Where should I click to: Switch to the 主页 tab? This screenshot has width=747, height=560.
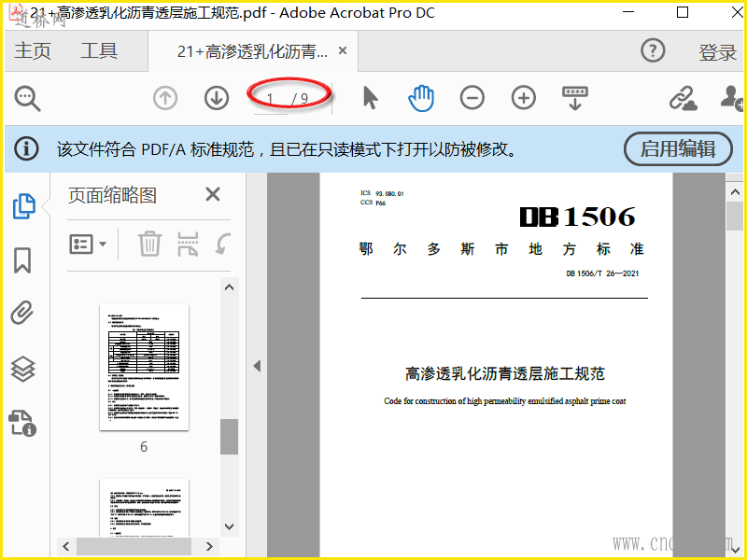33,51
